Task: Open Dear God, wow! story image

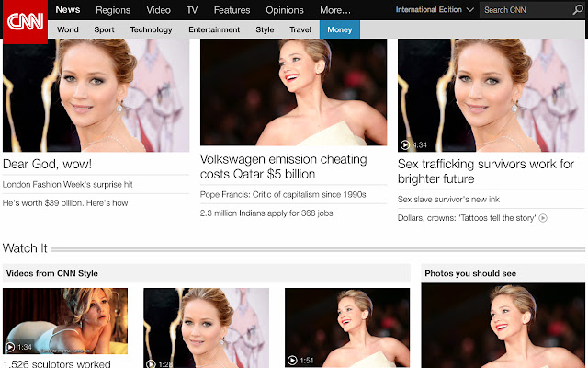Action: (x=96, y=95)
